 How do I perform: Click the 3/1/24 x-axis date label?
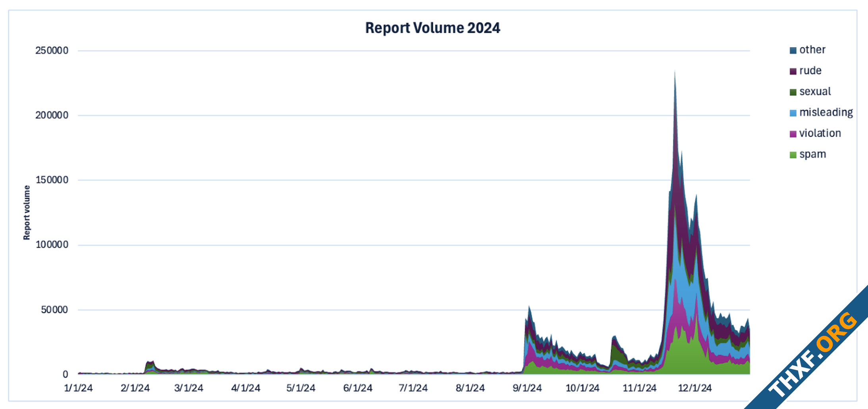click(189, 388)
